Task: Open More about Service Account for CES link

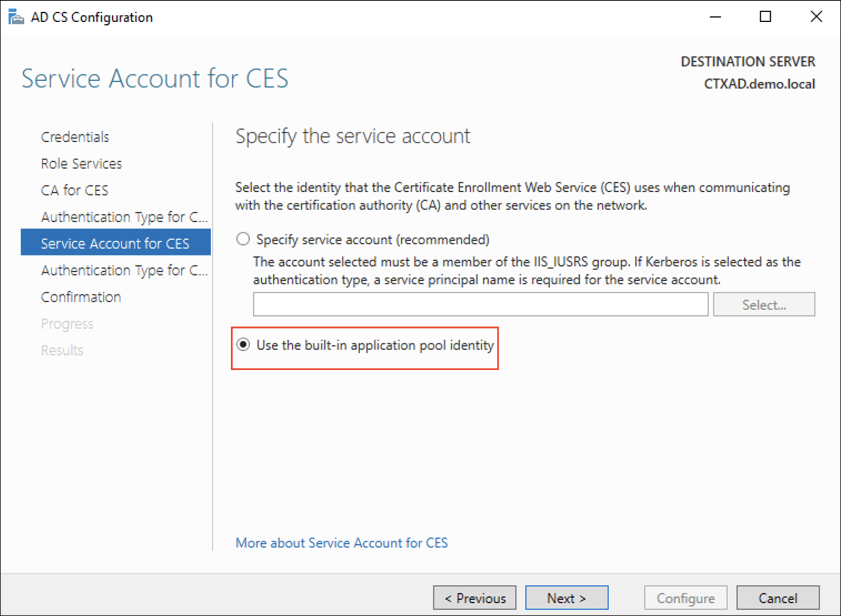Action: pyautogui.click(x=341, y=543)
